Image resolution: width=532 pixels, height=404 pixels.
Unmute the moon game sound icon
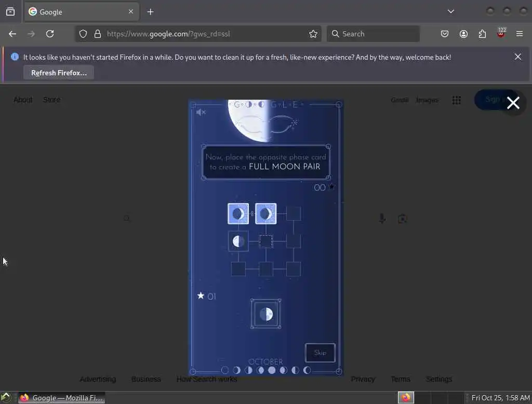click(x=201, y=112)
